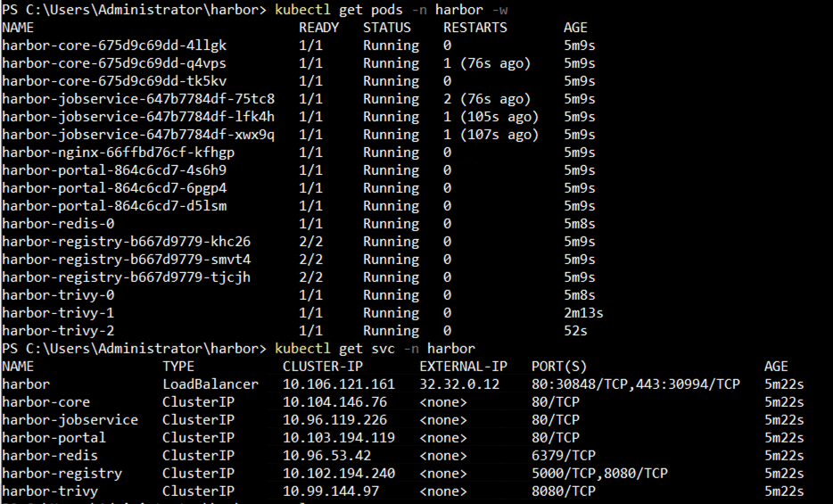Viewport: 833px width, 504px height.
Task: Click the CLUSTER-IP column header
Action: (x=323, y=367)
